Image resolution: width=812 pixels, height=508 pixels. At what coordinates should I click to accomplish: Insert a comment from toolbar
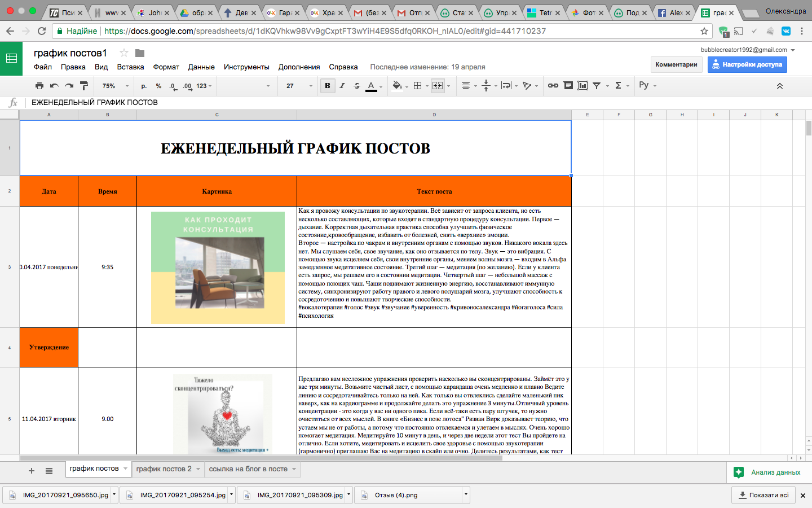568,86
